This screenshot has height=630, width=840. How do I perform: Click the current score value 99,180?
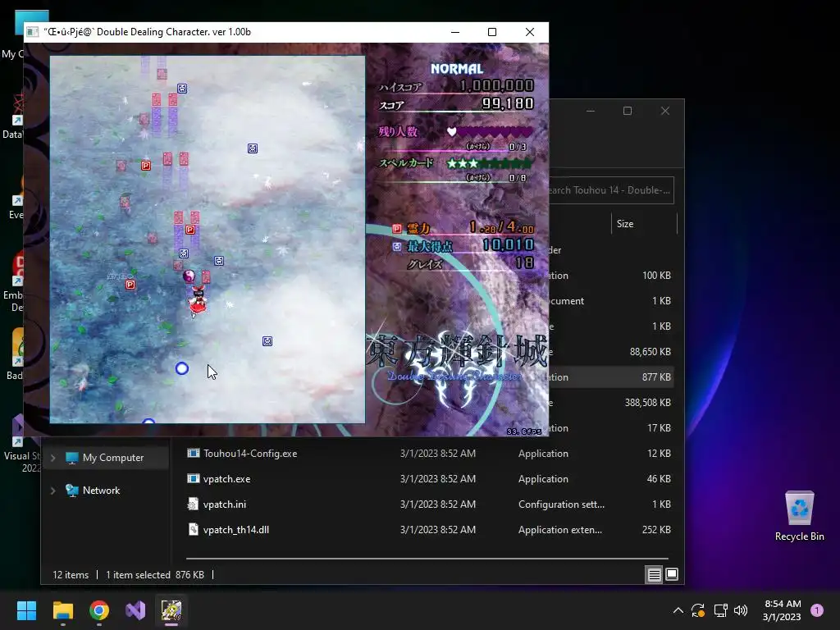click(508, 103)
